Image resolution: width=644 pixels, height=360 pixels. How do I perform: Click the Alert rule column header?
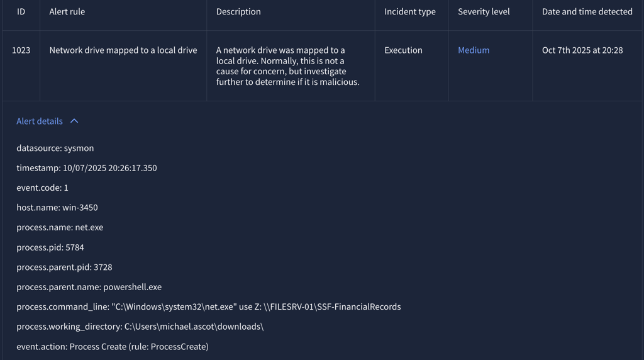coord(67,11)
